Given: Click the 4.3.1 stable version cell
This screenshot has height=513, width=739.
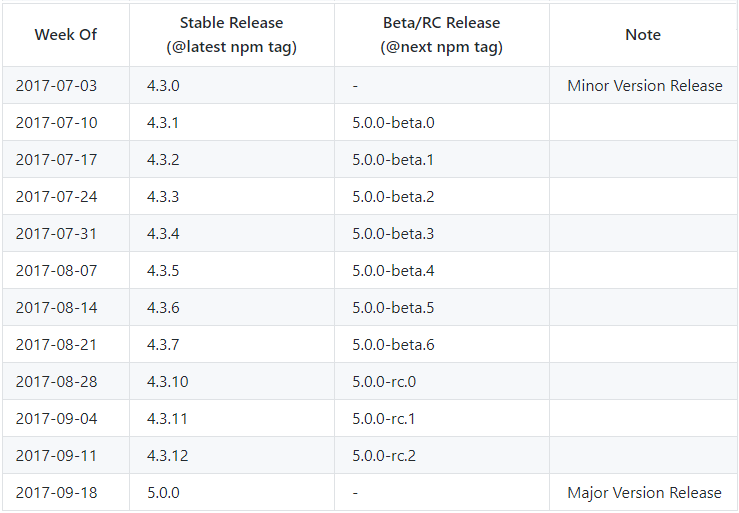Looking at the screenshot, I should point(163,123).
